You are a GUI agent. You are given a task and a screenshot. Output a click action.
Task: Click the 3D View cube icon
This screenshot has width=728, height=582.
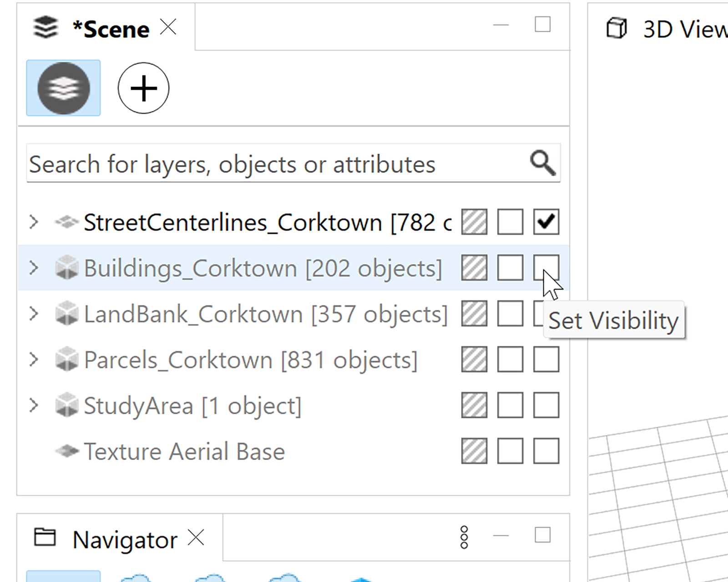(617, 28)
